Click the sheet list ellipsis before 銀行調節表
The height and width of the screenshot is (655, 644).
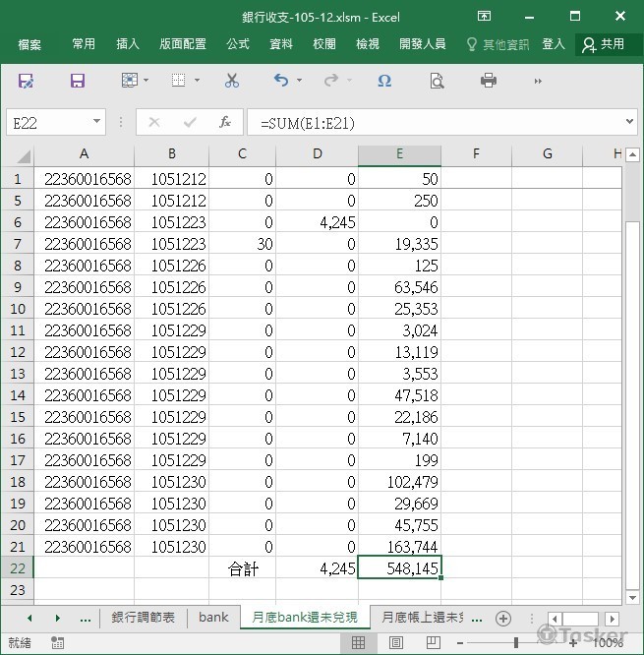tap(86, 619)
